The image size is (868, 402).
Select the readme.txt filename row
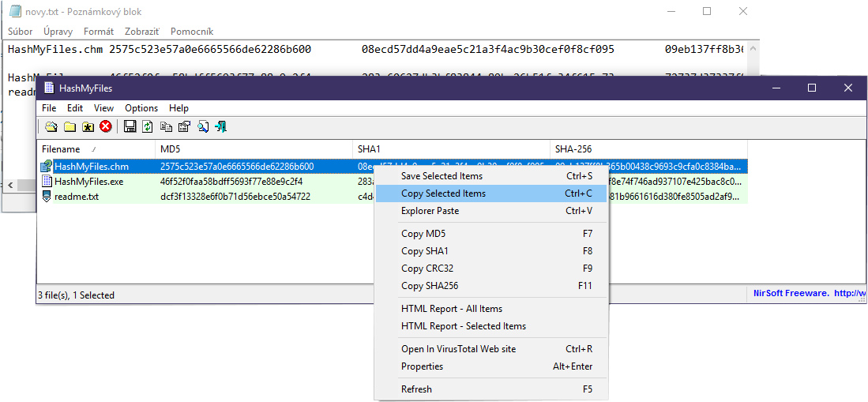[x=77, y=196]
